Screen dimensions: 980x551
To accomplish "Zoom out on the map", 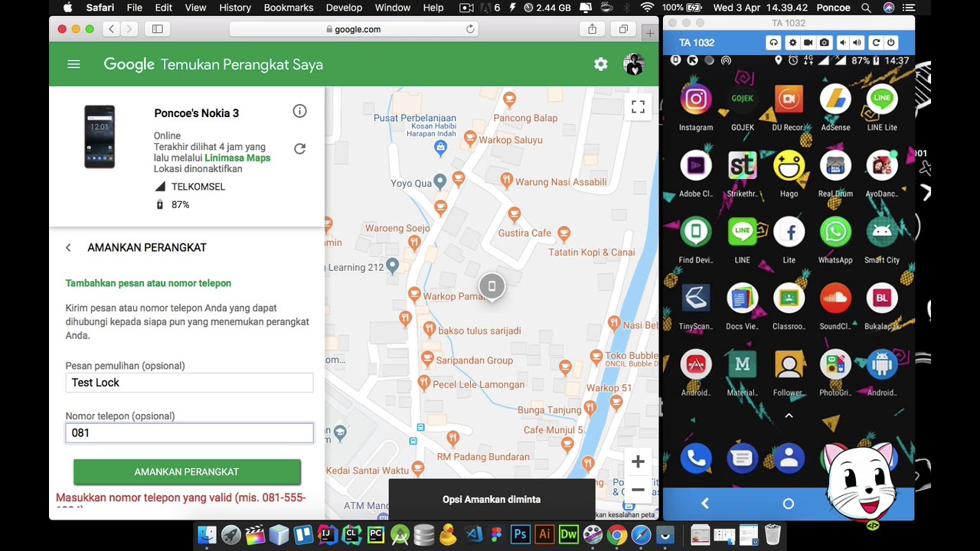I will coord(638,490).
